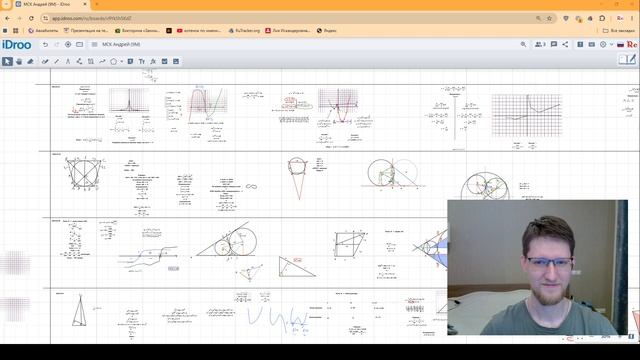Open the Презентация bookmark
The width and height of the screenshot is (640, 360).
click(86, 31)
